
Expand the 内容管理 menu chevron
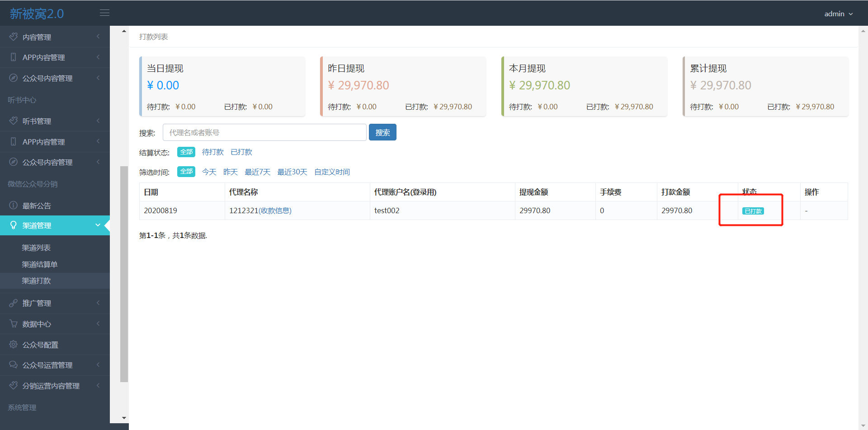(x=98, y=36)
